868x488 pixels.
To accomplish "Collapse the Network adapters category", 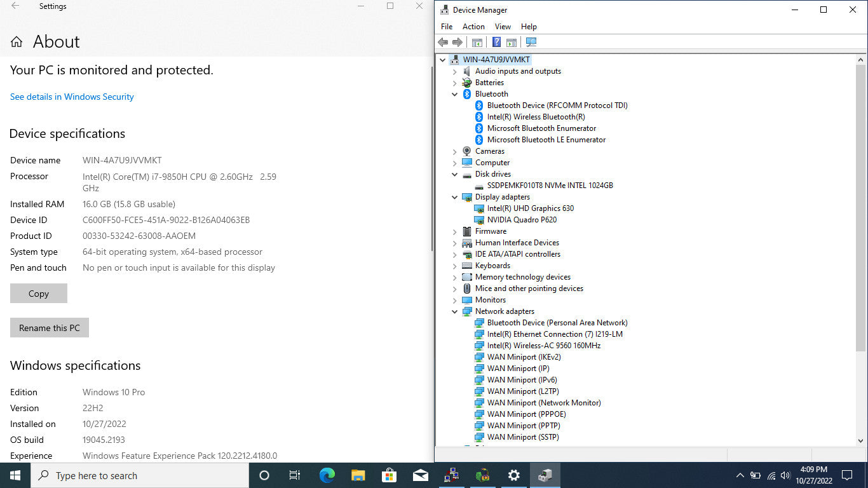I will tap(455, 311).
